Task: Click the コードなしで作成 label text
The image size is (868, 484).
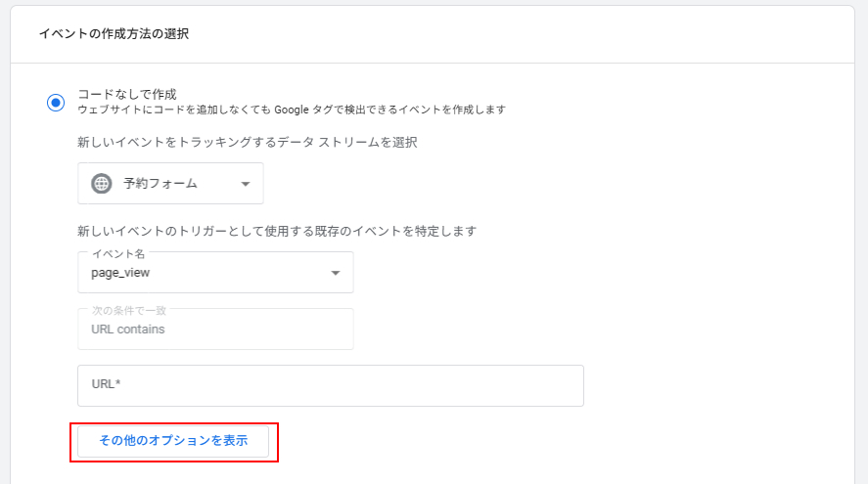Action: point(127,95)
